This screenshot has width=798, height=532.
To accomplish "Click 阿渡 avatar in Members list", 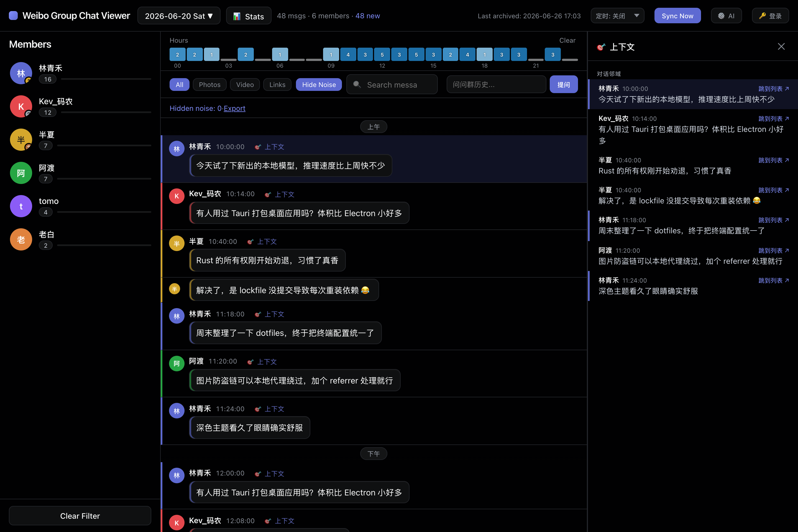I will tap(21, 173).
